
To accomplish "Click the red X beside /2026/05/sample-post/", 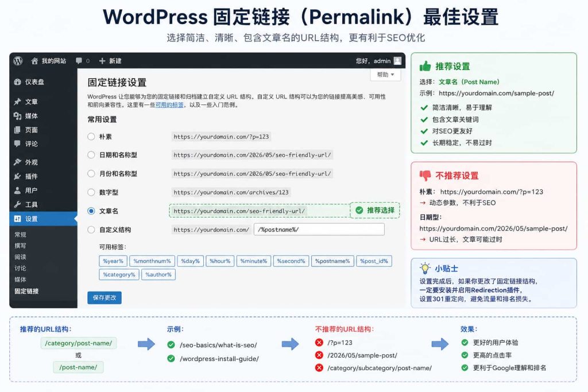I will (x=319, y=355).
